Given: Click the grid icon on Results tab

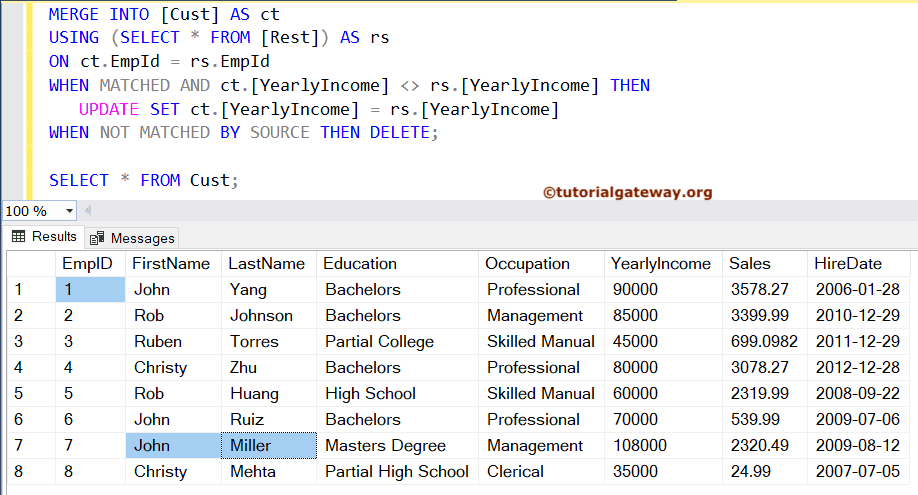Looking at the screenshot, I should 18,237.
